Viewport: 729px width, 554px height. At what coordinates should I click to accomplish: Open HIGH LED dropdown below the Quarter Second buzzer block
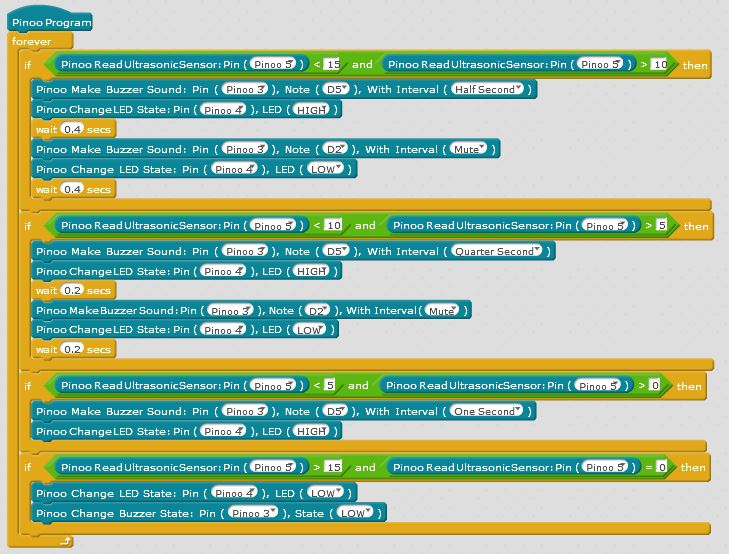pyautogui.click(x=311, y=271)
